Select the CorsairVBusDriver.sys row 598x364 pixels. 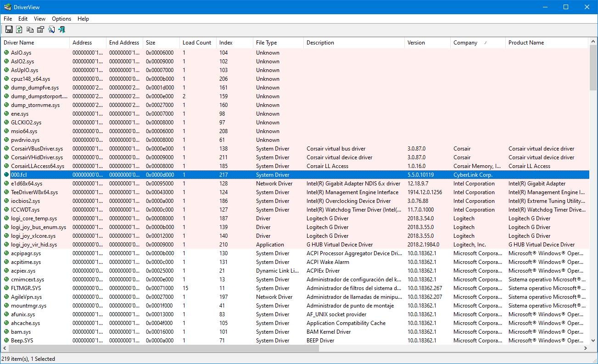(37, 149)
